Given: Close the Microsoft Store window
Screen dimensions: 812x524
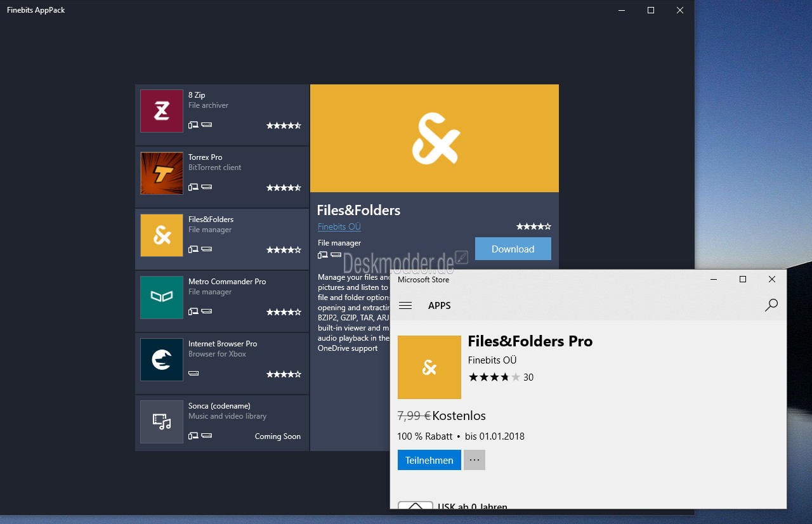Looking at the screenshot, I should tap(772, 279).
